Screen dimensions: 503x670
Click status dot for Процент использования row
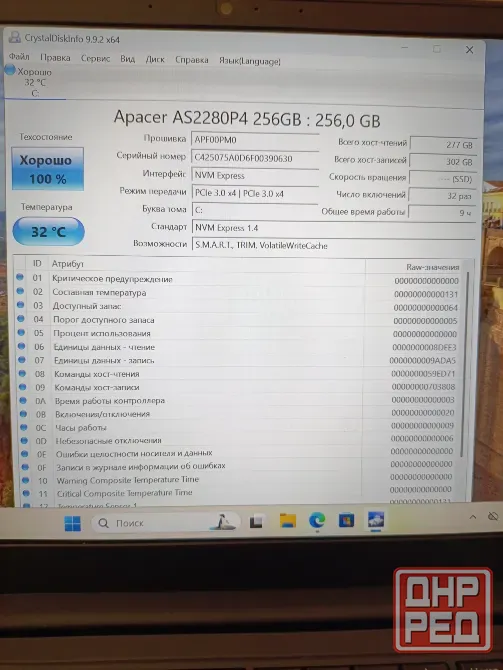[21, 332]
